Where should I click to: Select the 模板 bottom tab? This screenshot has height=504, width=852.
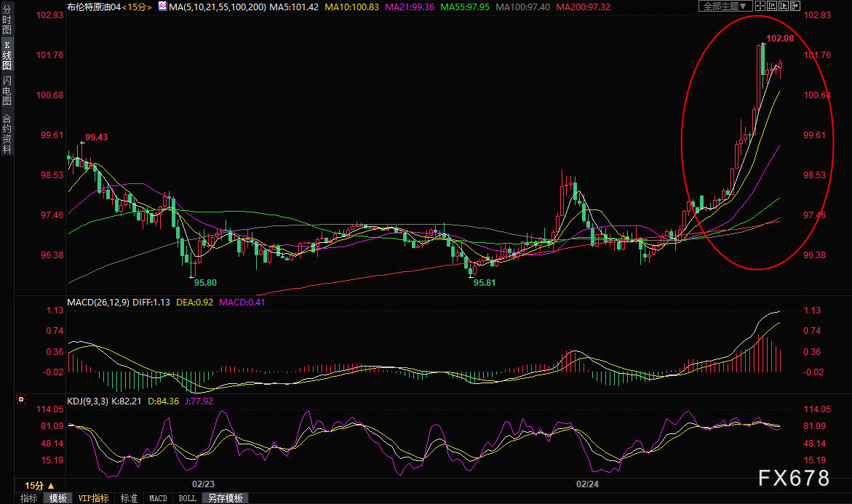57,498
